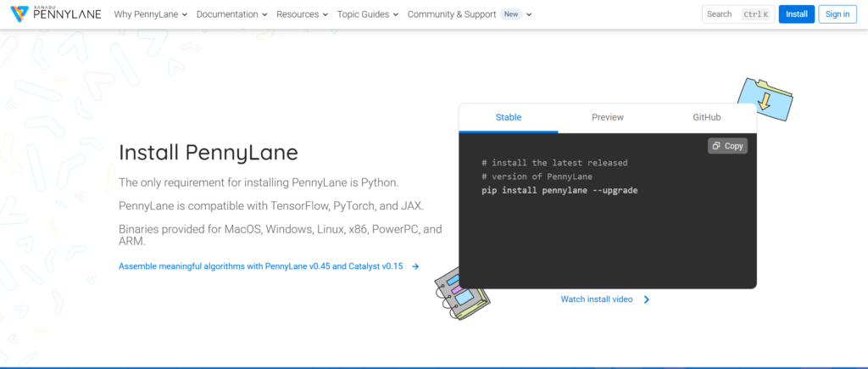Expand the Documentation chevron arrow

[264, 15]
